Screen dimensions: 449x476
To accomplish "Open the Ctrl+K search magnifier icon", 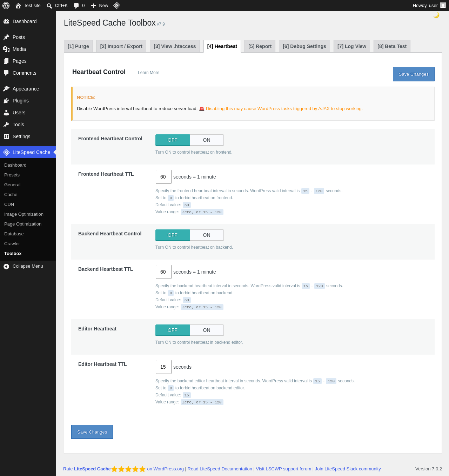I will 49,6.
